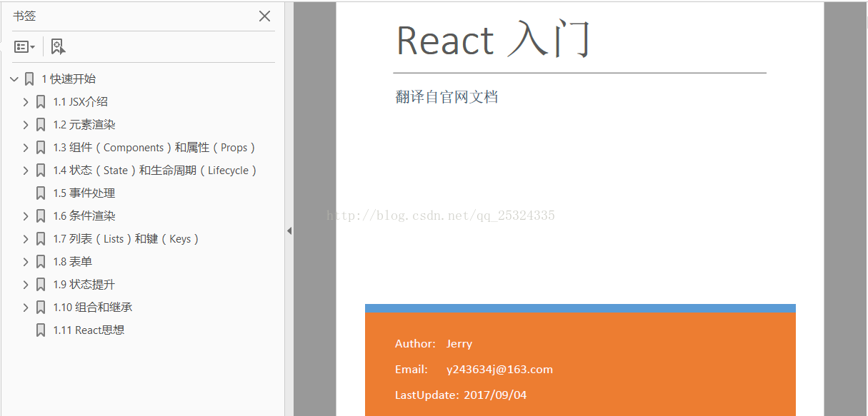Expand the 1.3 组件 Components bookmark
Screen dimensions: 868x416
26,148
